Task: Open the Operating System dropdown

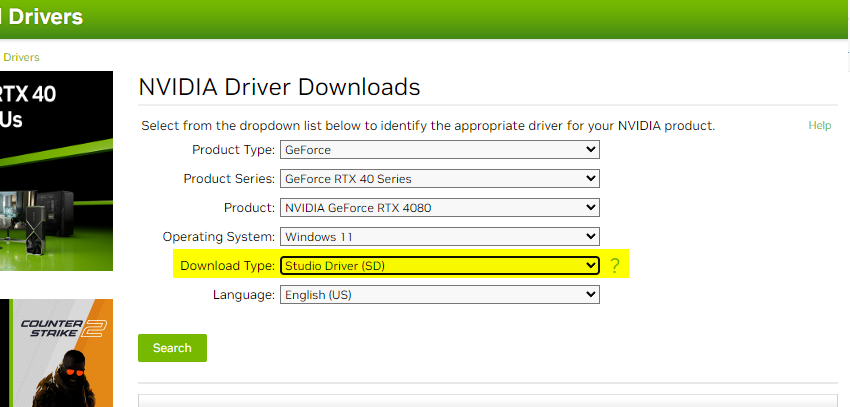Action: click(x=440, y=236)
